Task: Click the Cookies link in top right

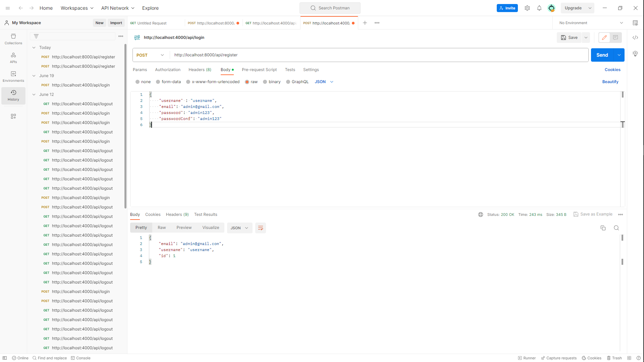Action: pyautogui.click(x=612, y=69)
